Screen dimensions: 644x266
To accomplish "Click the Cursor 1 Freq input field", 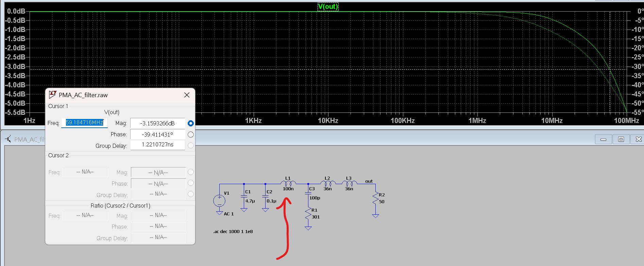I will (84, 123).
